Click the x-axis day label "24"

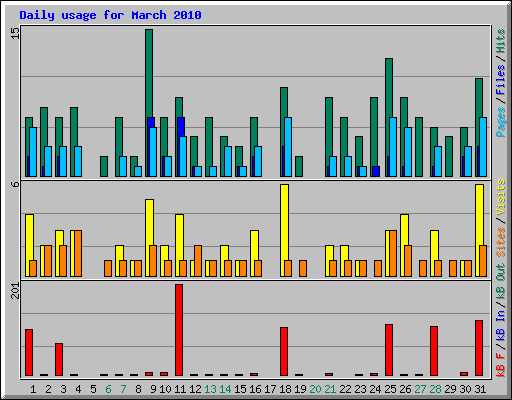[375, 389]
